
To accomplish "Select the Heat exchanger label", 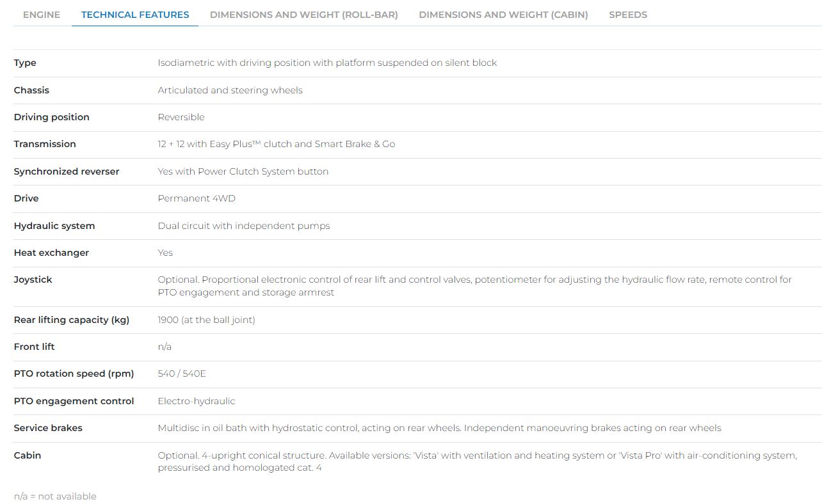I will pos(51,253).
